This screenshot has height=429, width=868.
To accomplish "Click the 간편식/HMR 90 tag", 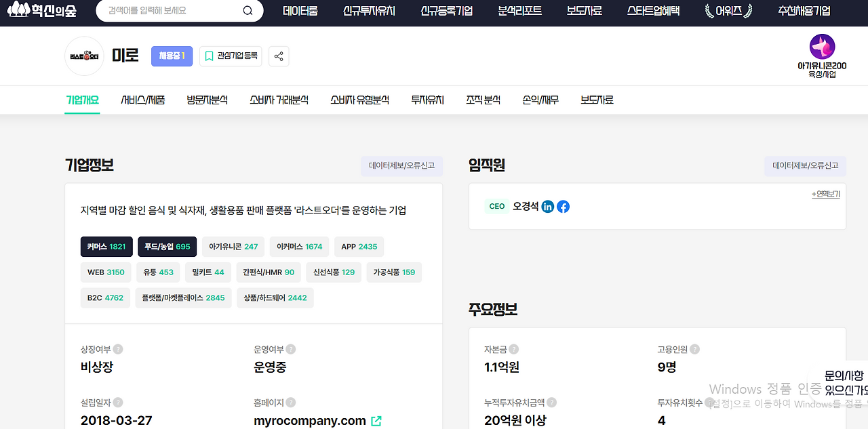I will tap(269, 272).
